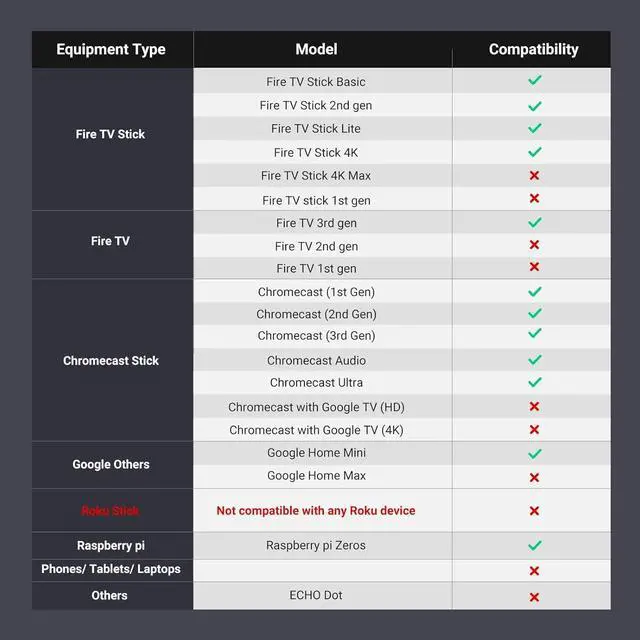Click the green checkmark beside Fire TV 3rd gen
The image size is (640, 640).
click(x=534, y=223)
